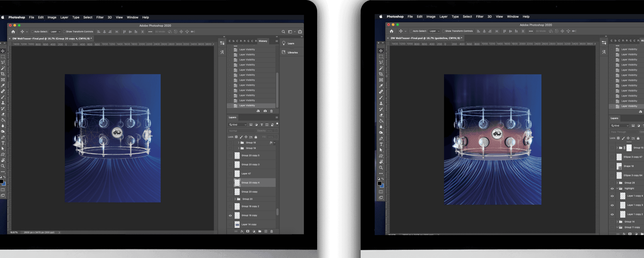Enable Auto-Select checkbox in right window
This screenshot has height=258, width=644.
click(411, 31)
